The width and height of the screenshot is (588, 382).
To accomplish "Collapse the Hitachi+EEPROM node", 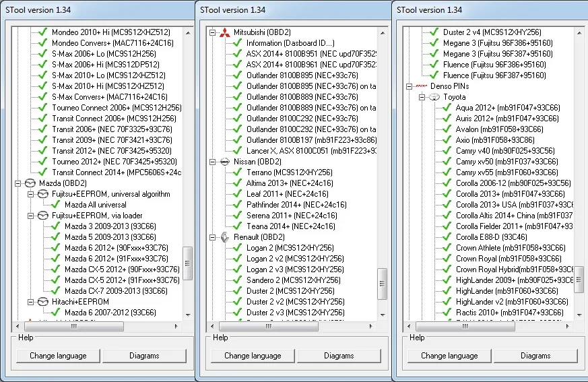I will (x=30, y=302).
